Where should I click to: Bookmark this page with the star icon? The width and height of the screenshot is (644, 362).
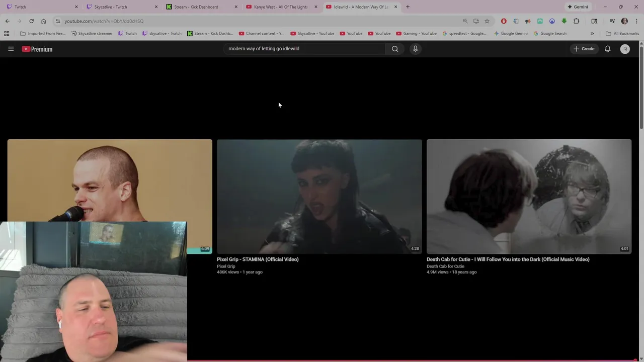(487, 21)
